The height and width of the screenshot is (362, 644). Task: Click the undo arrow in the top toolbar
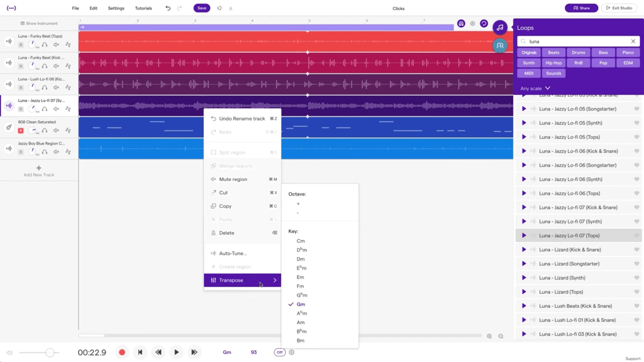(168, 8)
